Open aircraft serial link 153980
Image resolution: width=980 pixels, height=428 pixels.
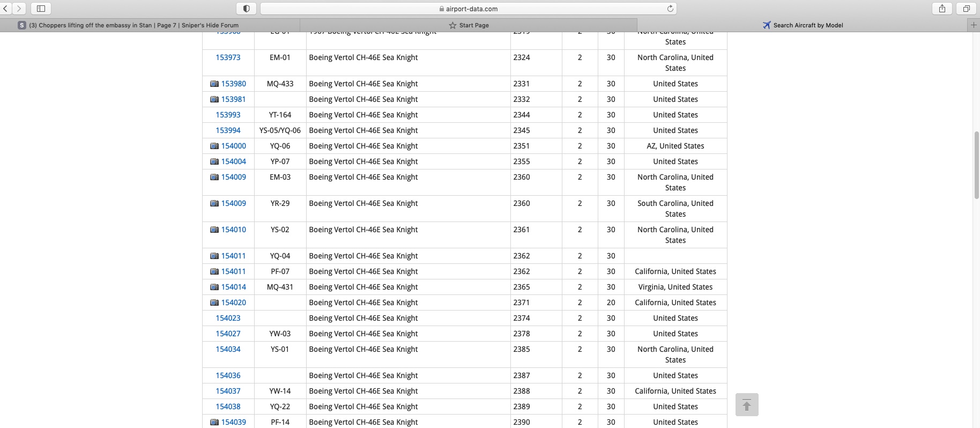coord(234,84)
